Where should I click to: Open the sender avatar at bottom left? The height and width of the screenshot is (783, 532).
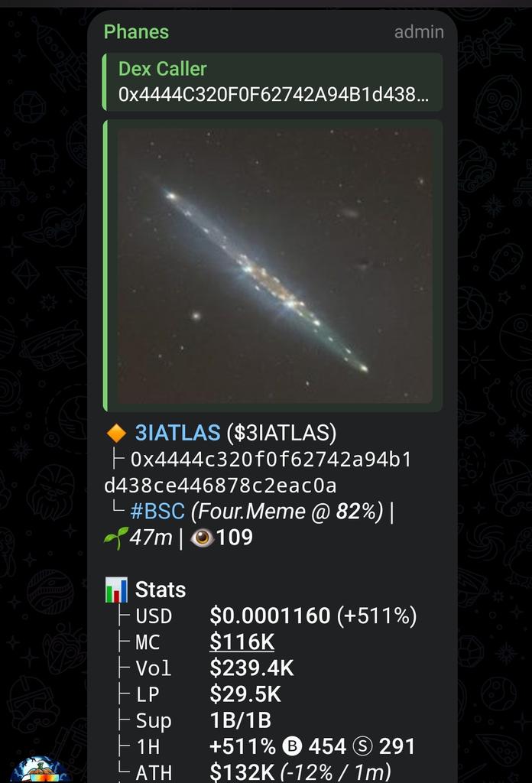pos(41,769)
